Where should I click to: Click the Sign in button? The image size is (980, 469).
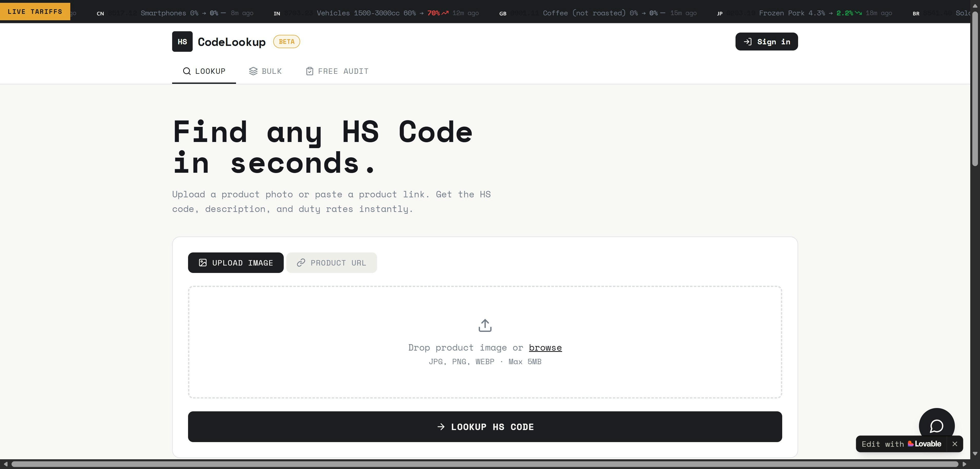coord(766,42)
